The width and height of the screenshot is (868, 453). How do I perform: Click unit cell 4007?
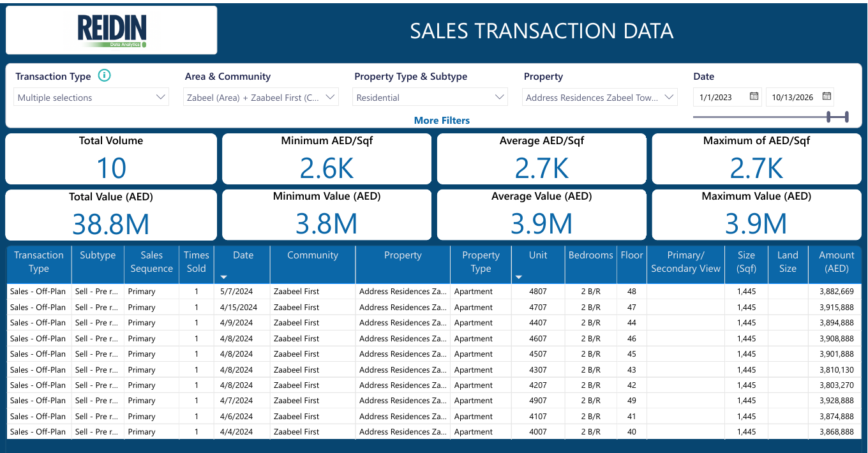tap(538, 432)
